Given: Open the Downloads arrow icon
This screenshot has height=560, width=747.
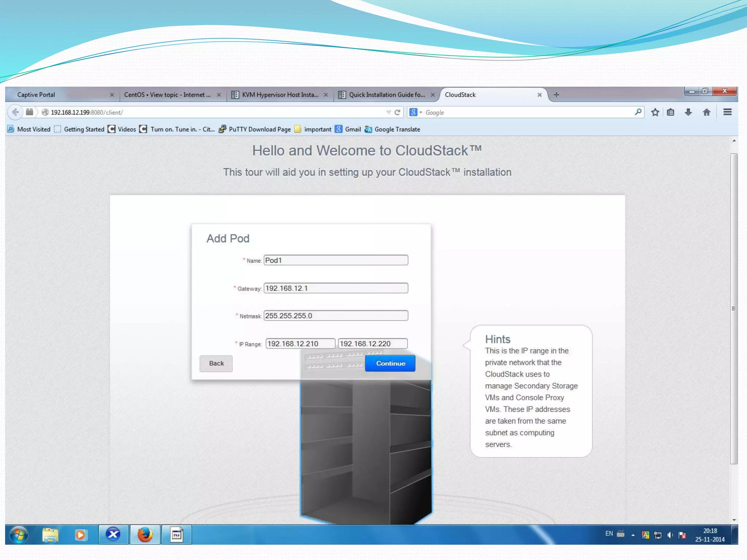Looking at the screenshot, I should click(688, 112).
